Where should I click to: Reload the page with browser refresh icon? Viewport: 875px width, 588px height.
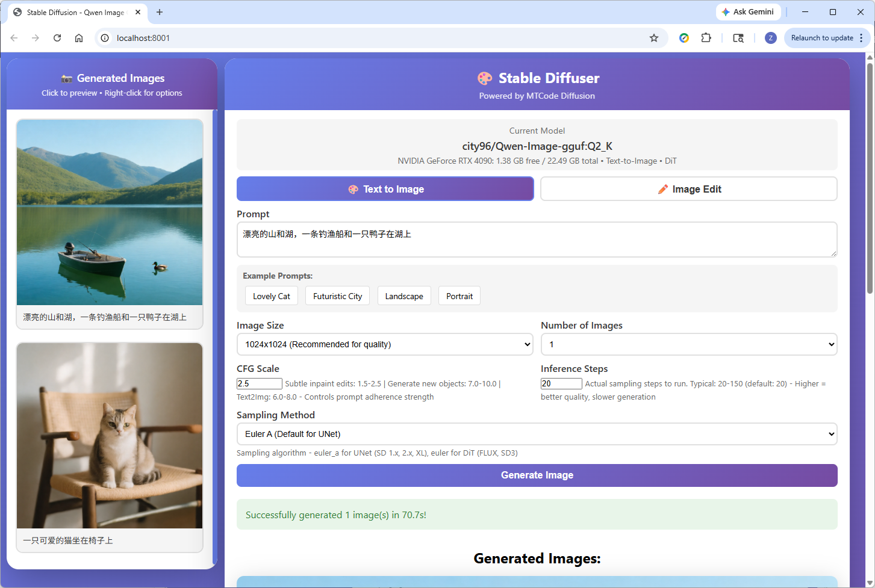coord(57,38)
